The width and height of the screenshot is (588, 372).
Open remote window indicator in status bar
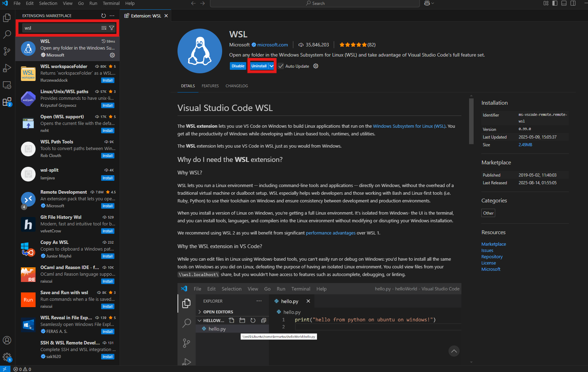point(5,369)
